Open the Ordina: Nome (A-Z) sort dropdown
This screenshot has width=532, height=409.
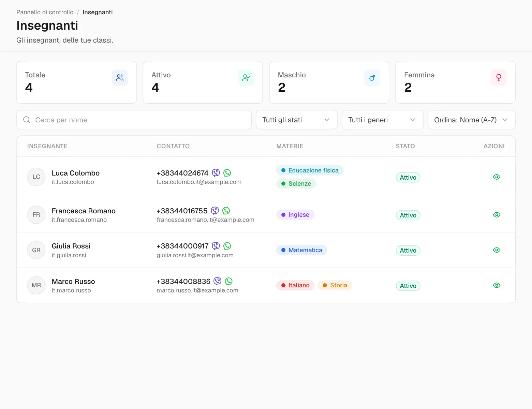471,120
